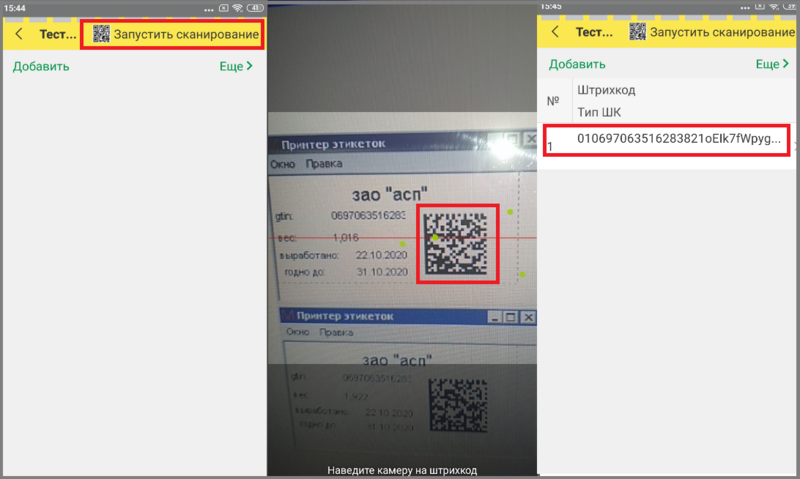Tap the crossed box icon in the 15:44 status bar

pos(223,8)
